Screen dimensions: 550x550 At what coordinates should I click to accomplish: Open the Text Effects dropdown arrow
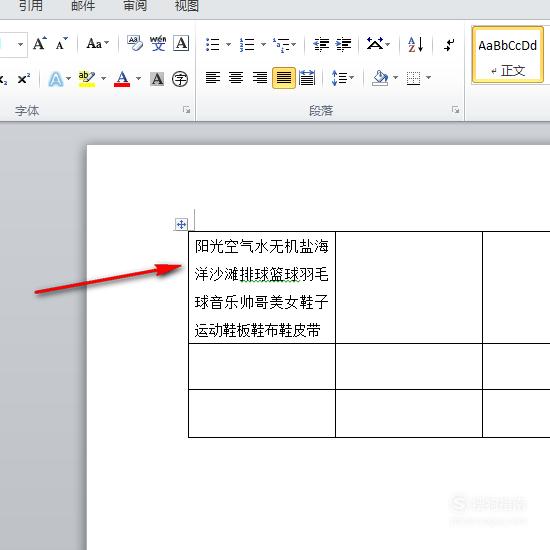[68, 78]
